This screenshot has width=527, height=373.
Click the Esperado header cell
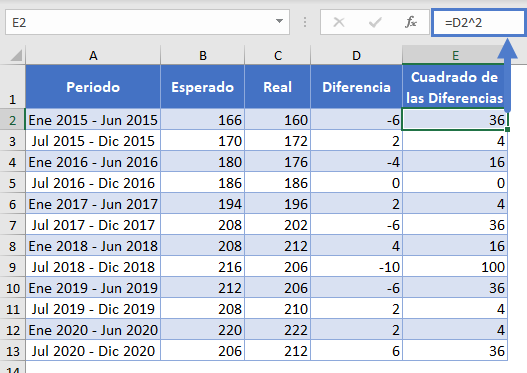click(203, 87)
